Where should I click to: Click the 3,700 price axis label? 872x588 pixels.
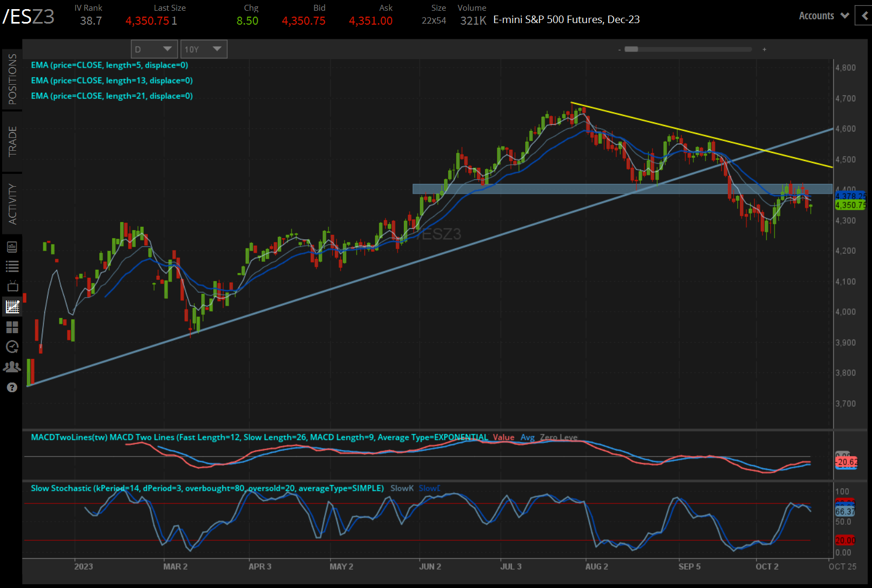[x=846, y=403]
